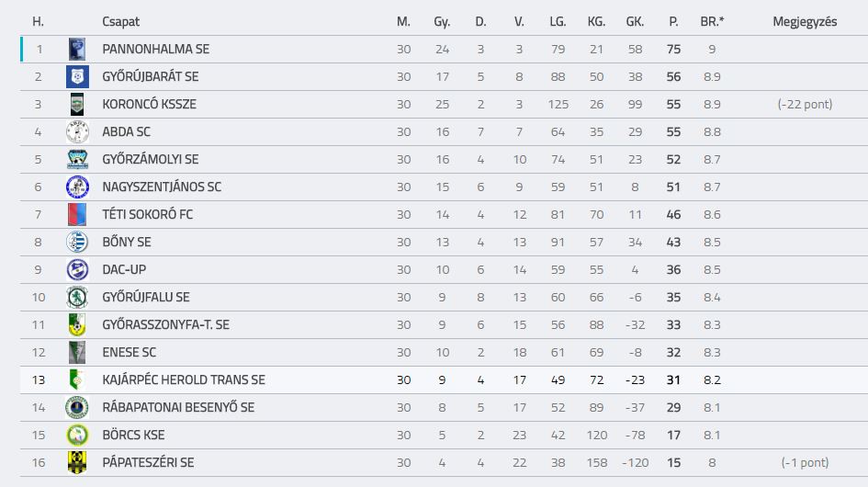This screenshot has height=487, width=868.
Task: Click the Győrzámolyi SE team badge
Action: pos(77,160)
